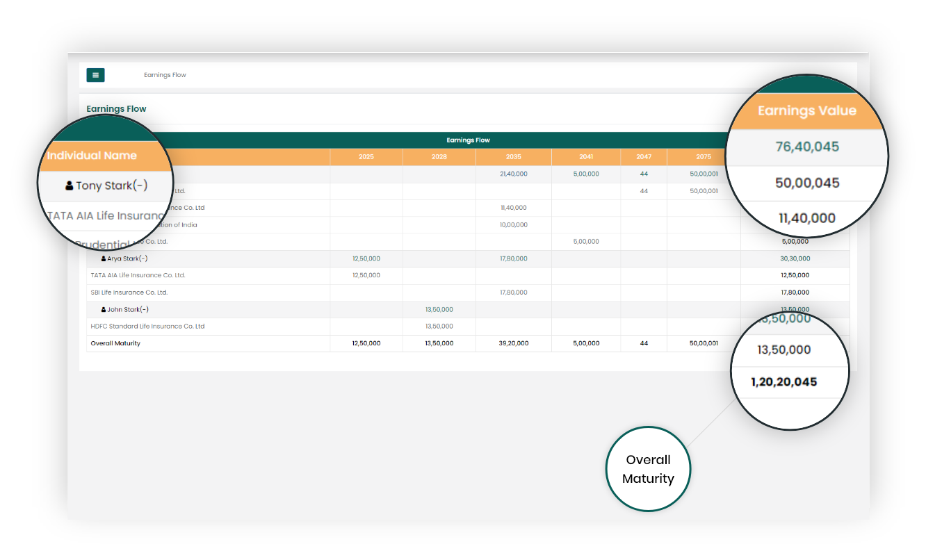The height and width of the screenshot is (560, 926).
Task: Click the 2075 column header
Action: click(x=704, y=157)
